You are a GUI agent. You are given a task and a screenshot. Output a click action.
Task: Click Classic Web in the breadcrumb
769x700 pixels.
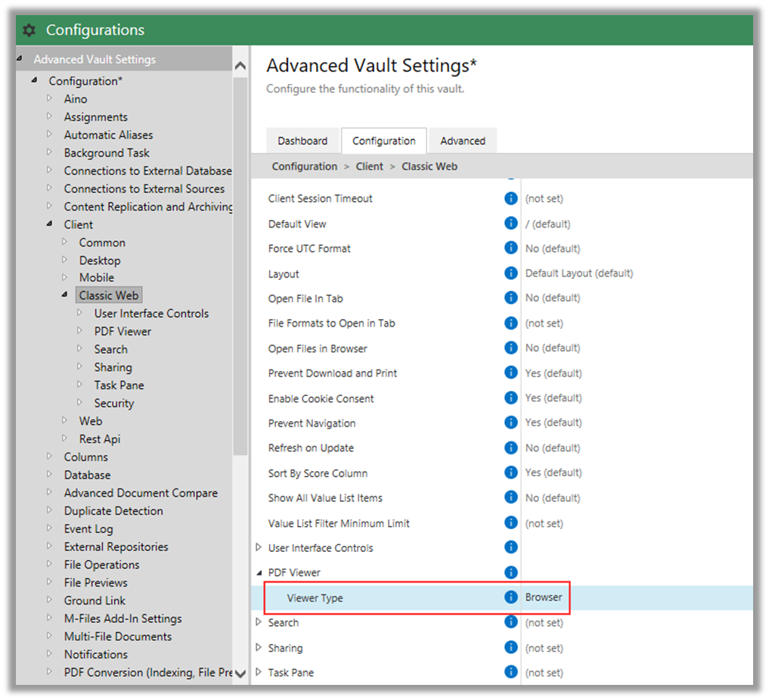point(429,166)
